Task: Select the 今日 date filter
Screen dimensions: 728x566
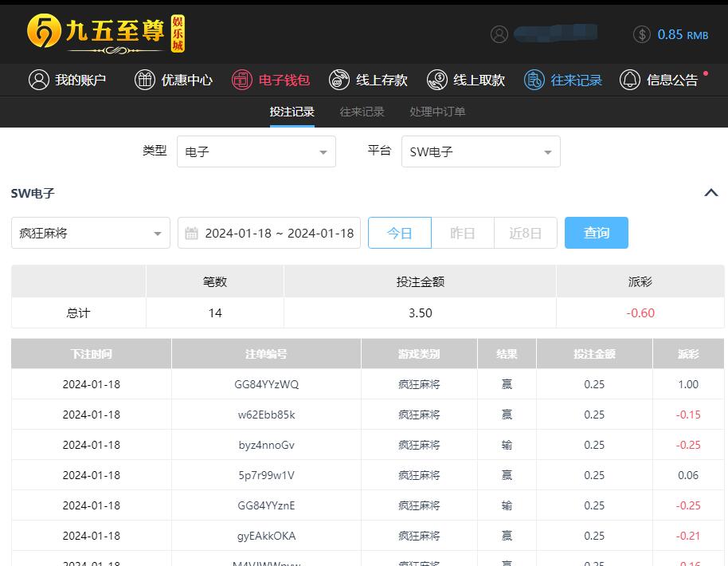Action: [x=400, y=233]
